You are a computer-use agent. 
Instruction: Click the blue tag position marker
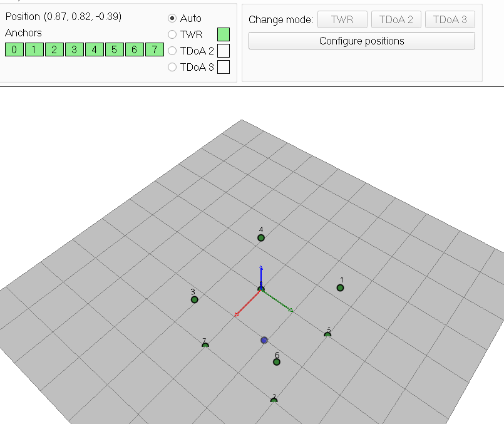click(x=264, y=340)
